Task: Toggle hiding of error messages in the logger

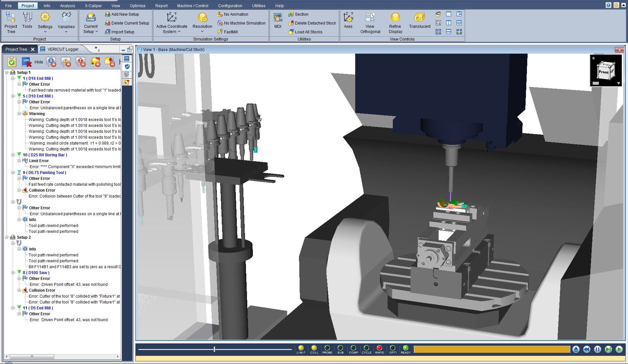Action: point(81,62)
